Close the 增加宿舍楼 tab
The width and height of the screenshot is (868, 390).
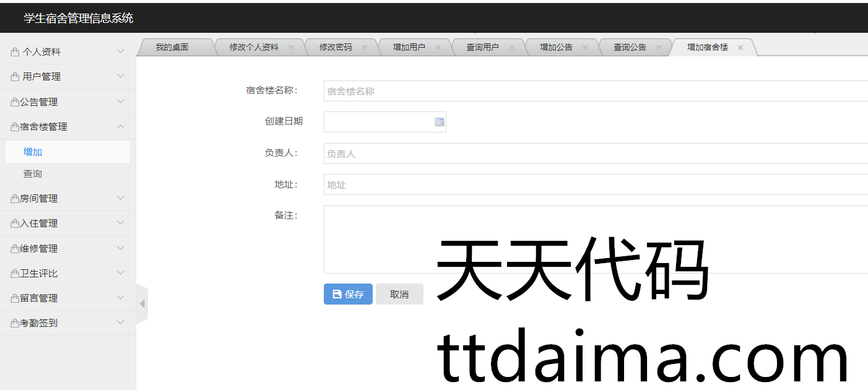[x=740, y=48]
